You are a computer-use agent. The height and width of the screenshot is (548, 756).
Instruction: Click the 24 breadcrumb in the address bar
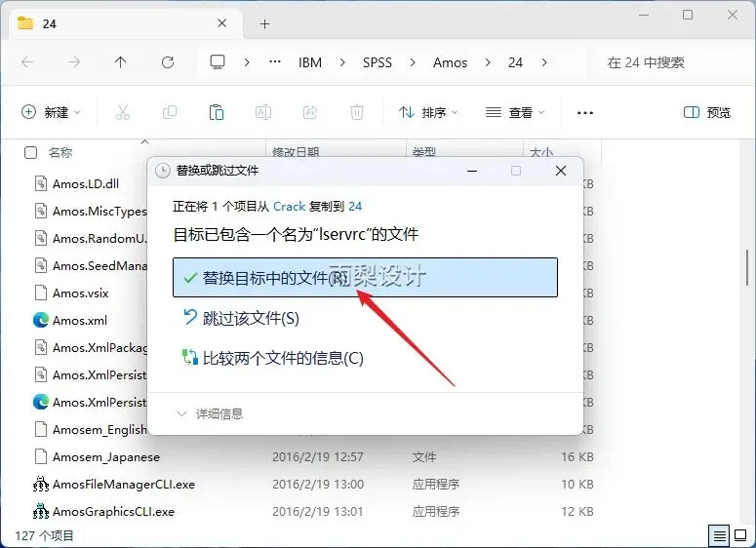pos(515,62)
